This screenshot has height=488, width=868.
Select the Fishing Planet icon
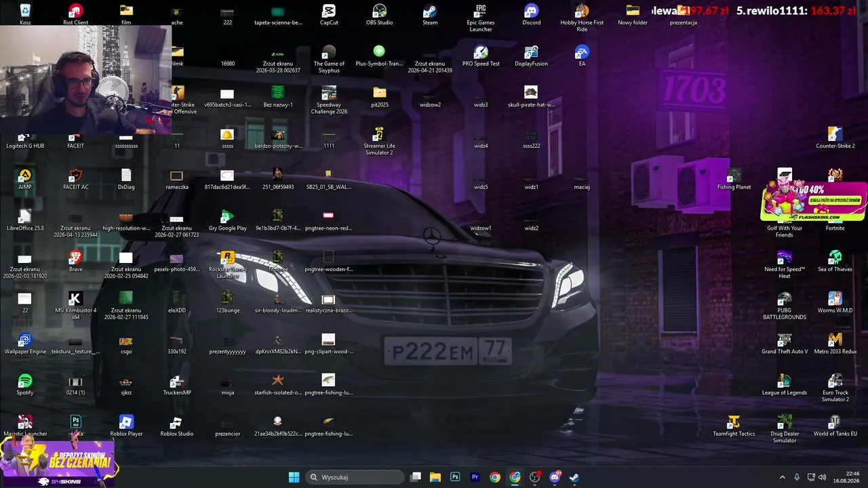[x=734, y=179]
